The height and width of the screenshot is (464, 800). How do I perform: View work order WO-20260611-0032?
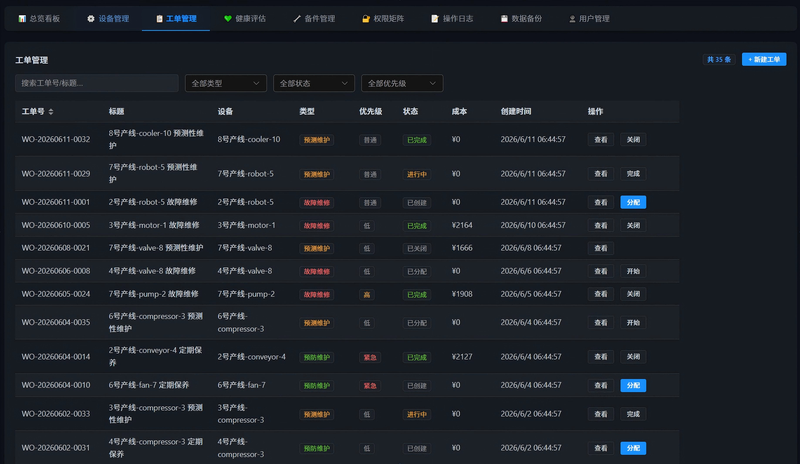601,140
